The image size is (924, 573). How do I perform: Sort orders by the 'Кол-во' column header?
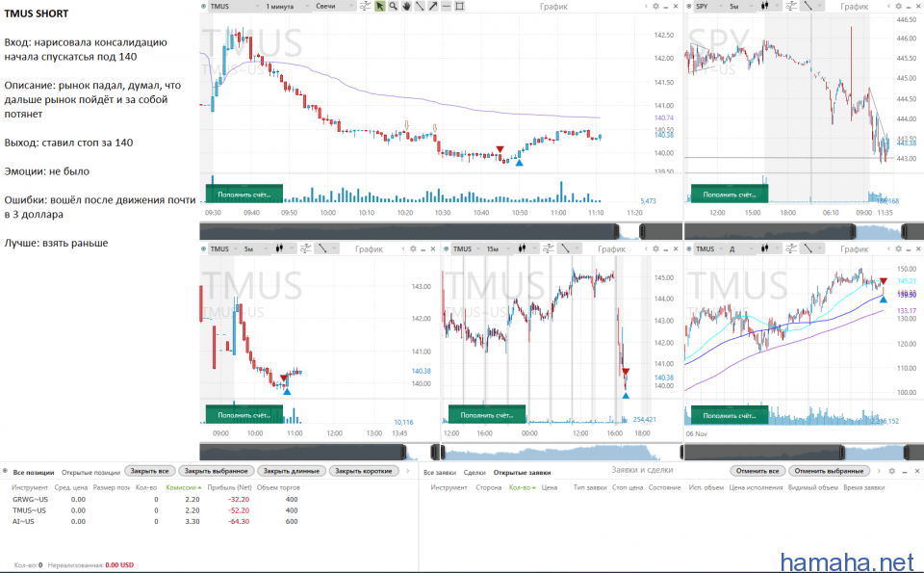522,487
